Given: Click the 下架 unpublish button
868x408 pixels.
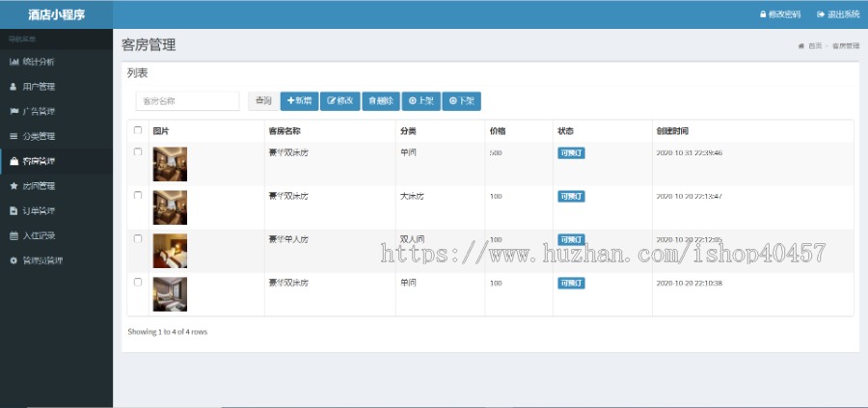Looking at the screenshot, I should point(461,100).
